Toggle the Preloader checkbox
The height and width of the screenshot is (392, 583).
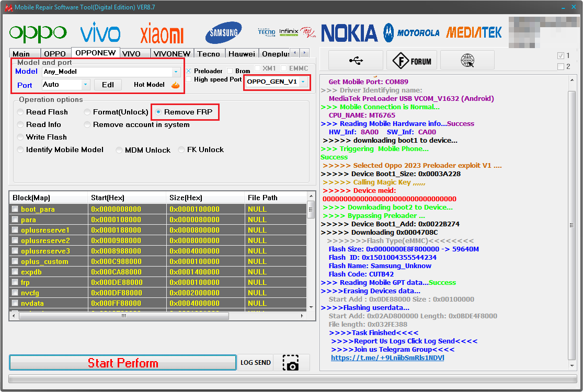(x=189, y=71)
